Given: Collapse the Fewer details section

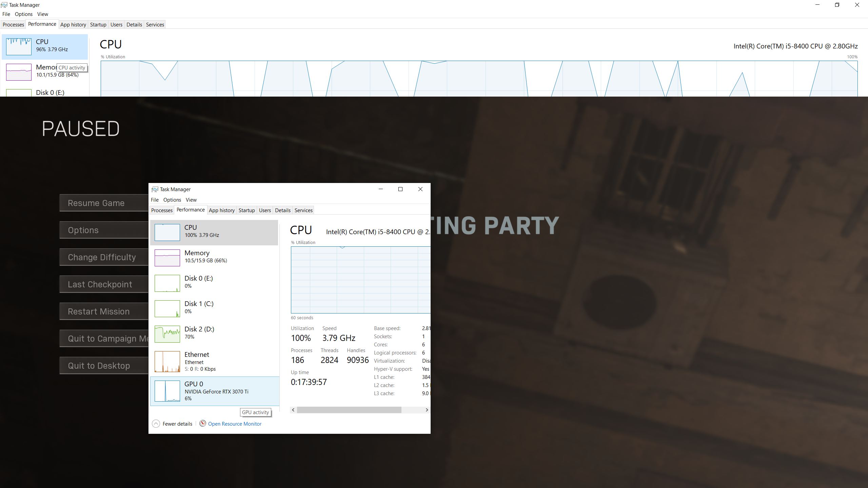Looking at the screenshot, I should pos(156,424).
